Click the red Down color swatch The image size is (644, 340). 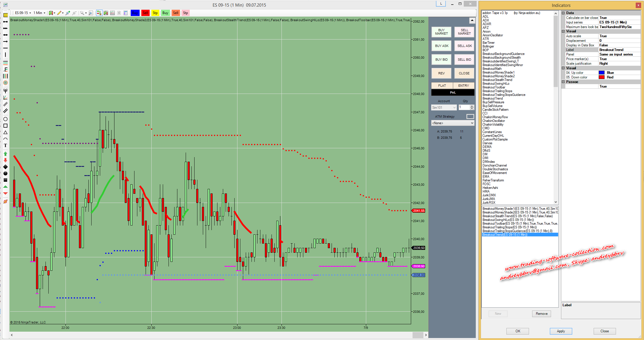point(601,77)
